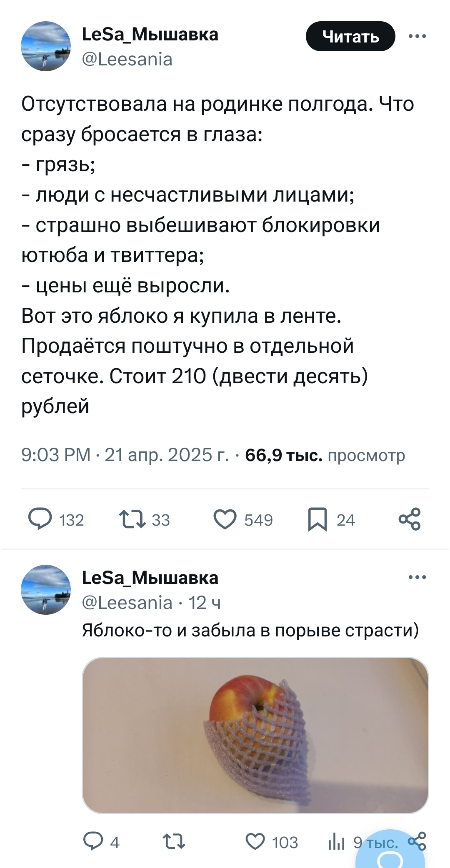Like the main tweet with 549 likes
The image size is (450, 868).
(x=225, y=519)
